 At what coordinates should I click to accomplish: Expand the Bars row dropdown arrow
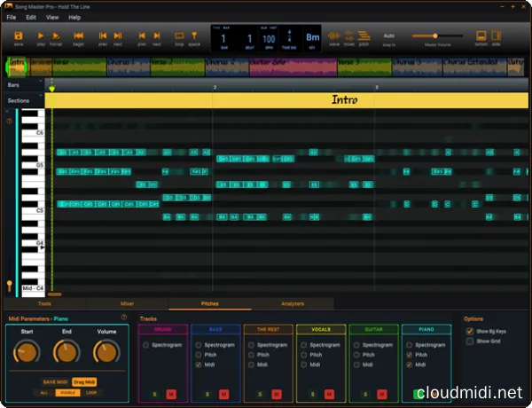pyautogui.click(x=41, y=81)
